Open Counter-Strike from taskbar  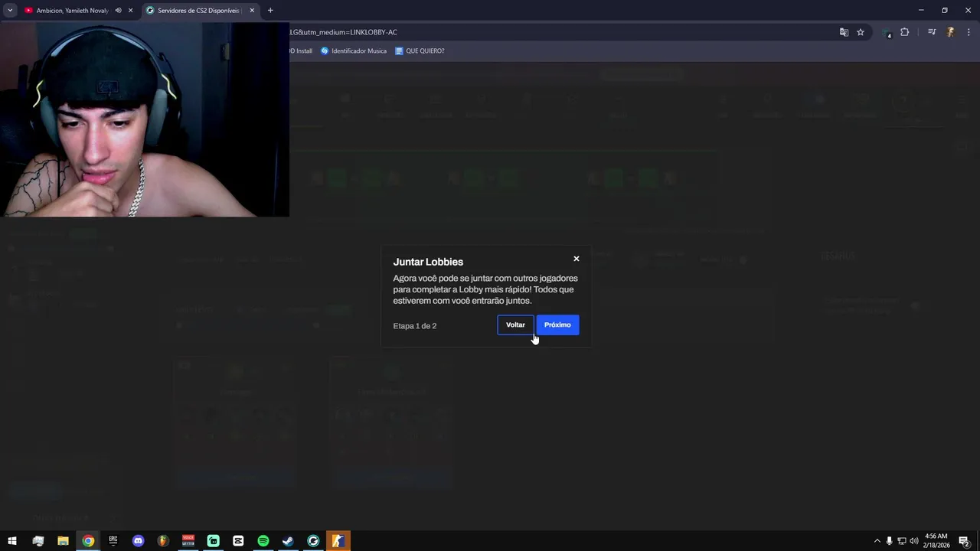[x=338, y=541]
